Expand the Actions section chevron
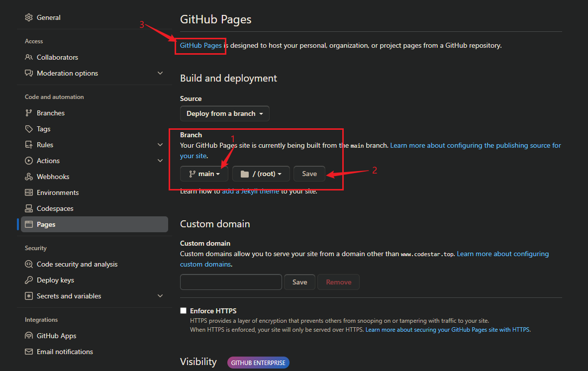Screen dimensions: 588x371 [x=160, y=161]
